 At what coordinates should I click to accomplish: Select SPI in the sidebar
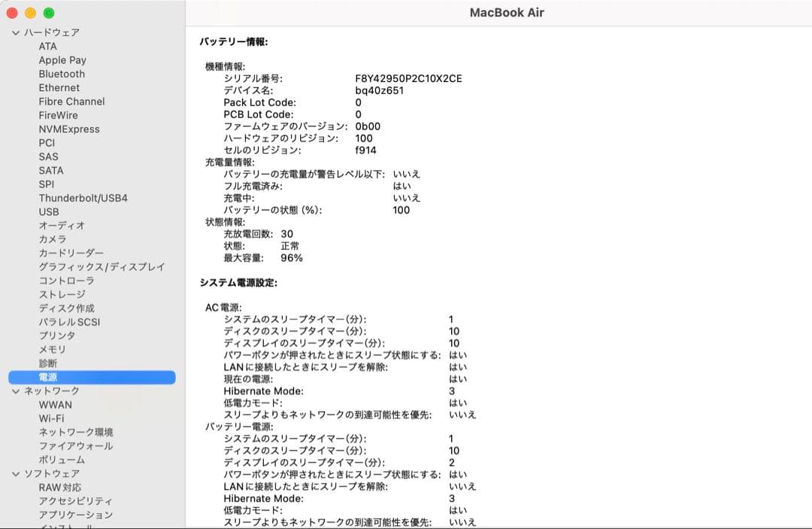(46, 184)
